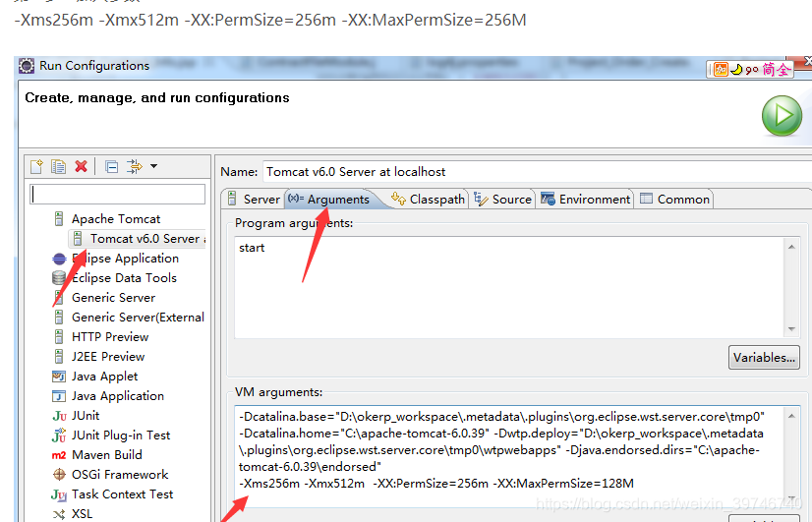Image resolution: width=812 pixels, height=522 pixels.
Task: Click the Eclipse Application globe icon
Action: click(59, 259)
